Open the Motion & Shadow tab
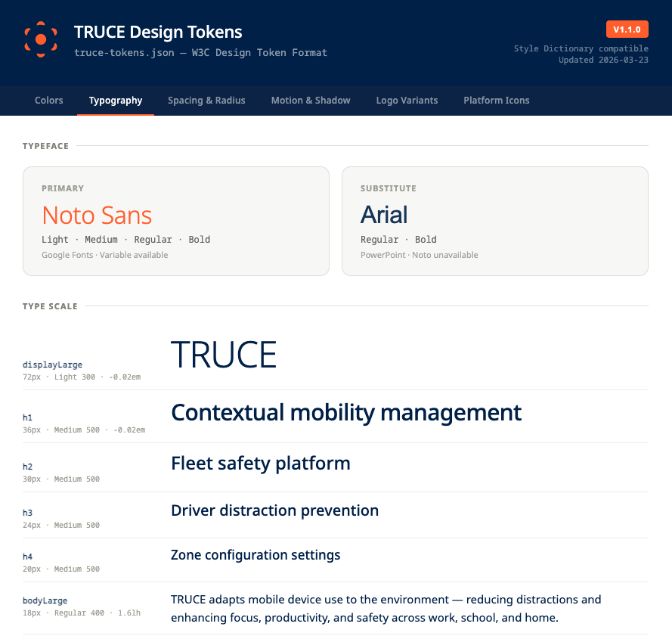Screen dimensions: 672x639 [311, 101]
